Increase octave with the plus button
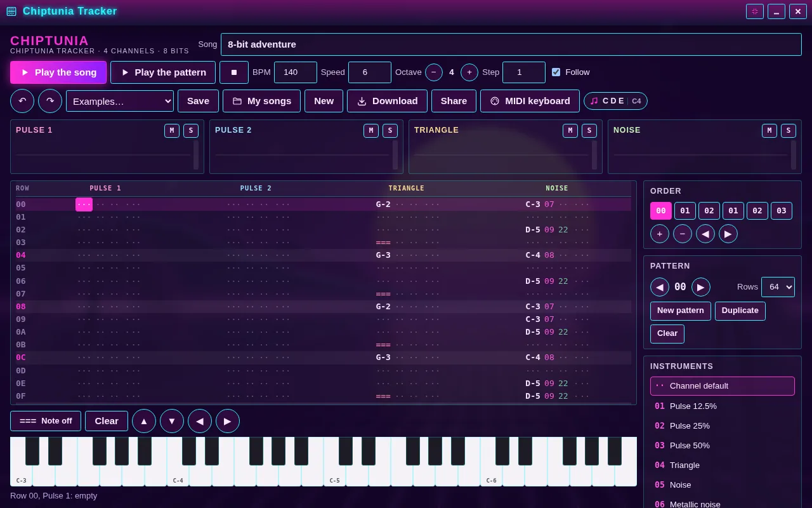 click(469, 72)
